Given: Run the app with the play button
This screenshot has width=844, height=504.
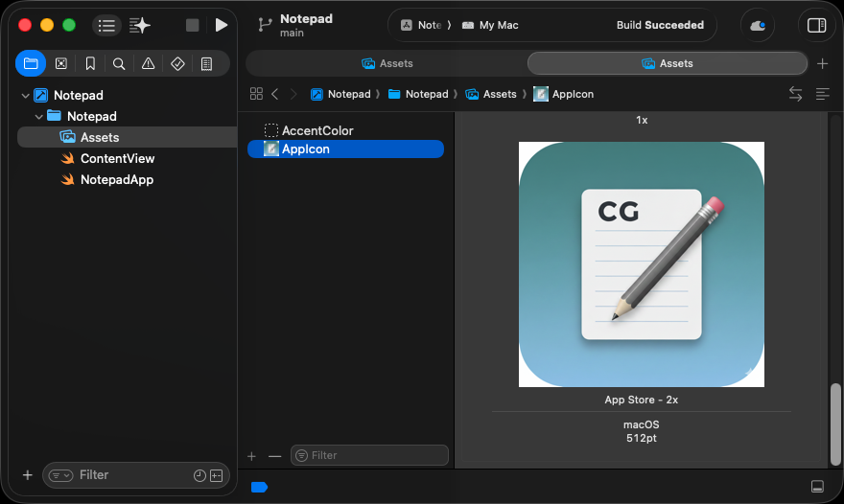Looking at the screenshot, I should click(222, 25).
